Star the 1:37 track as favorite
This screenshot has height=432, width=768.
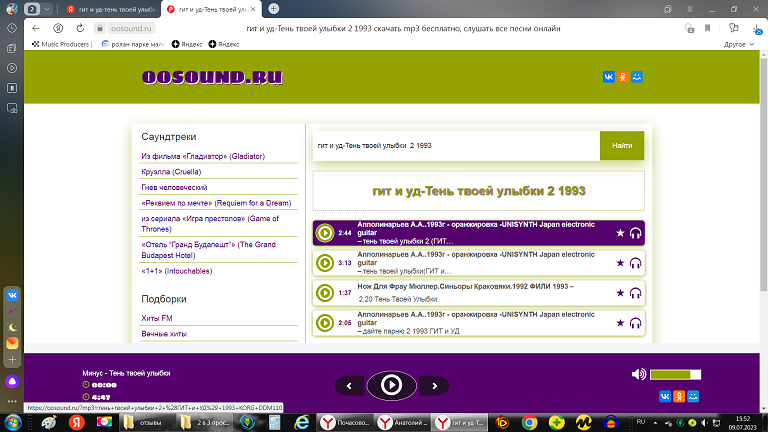[x=620, y=293]
